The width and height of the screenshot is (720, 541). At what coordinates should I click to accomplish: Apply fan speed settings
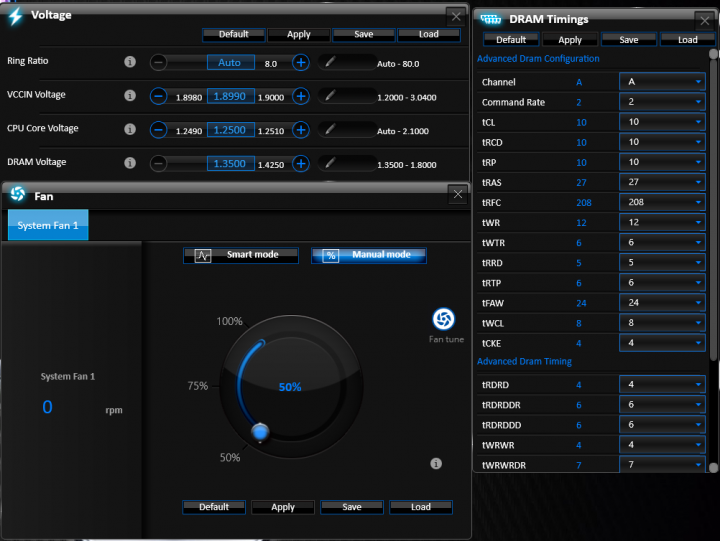point(283,507)
